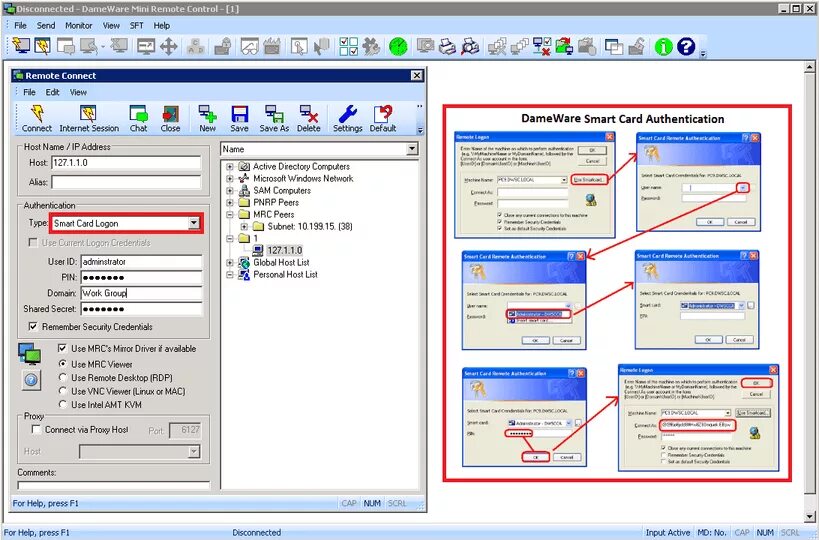Click scroll-down arrow of right scrollbar

[x=810, y=516]
